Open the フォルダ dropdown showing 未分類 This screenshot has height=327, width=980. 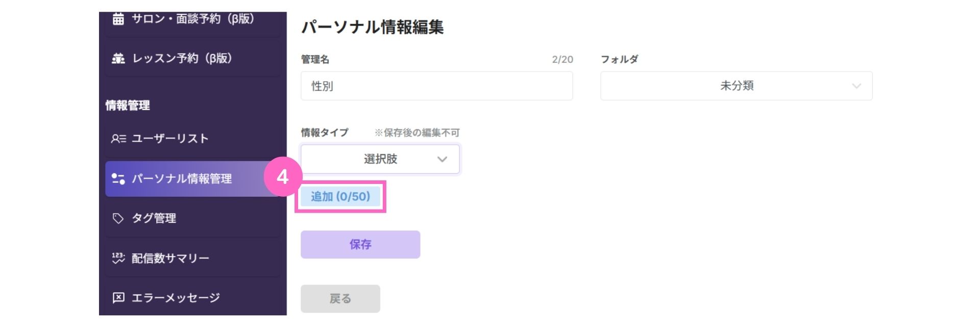click(736, 86)
